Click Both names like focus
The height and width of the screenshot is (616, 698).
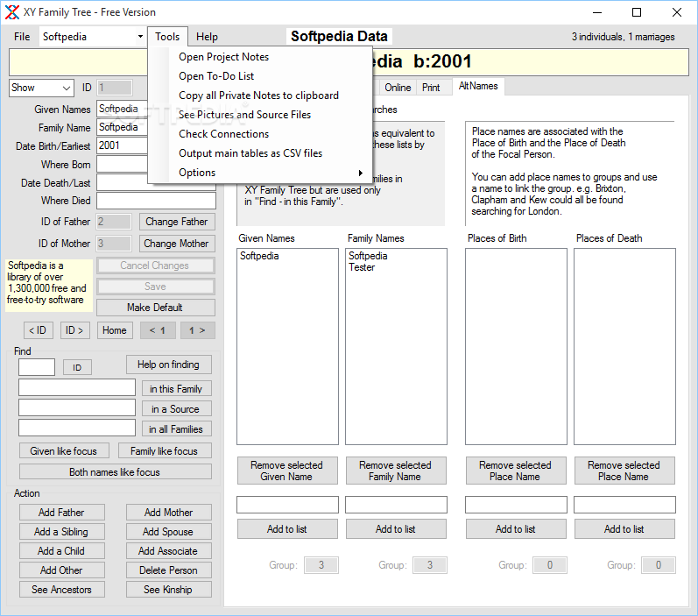coord(115,471)
